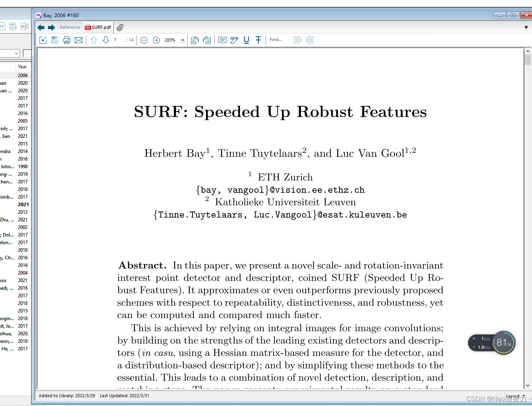The width and height of the screenshot is (532, 406).
Task: Add a sticky note comment
Action: 222,40
